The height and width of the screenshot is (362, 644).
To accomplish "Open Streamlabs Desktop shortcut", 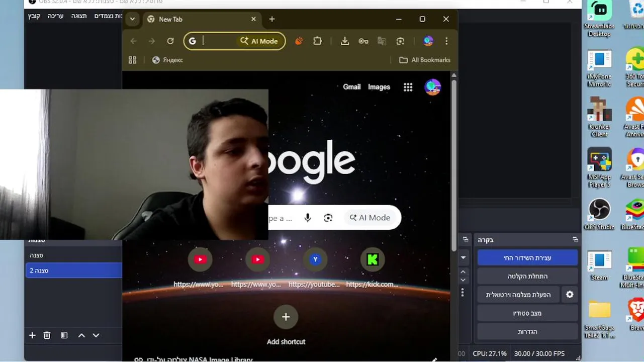I will 599,19.
